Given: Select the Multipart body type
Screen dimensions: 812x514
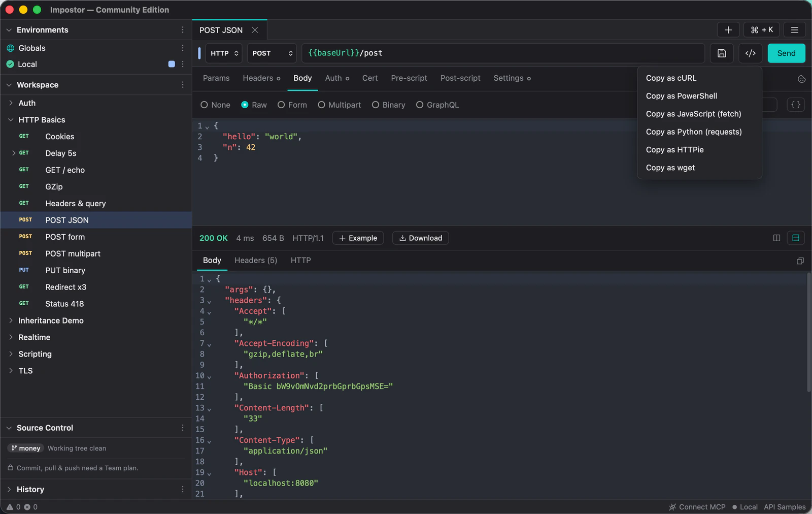Looking at the screenshot, I should tap(339, 105).
